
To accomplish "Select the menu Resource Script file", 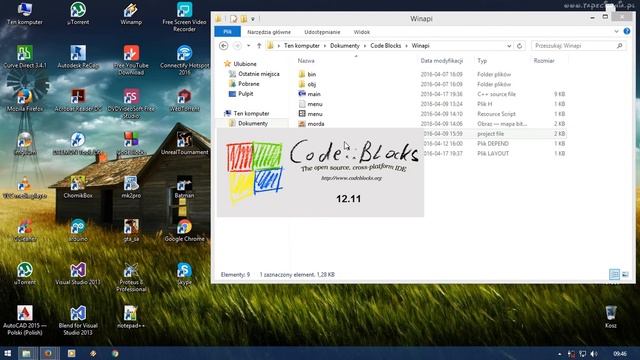I will tap(315, 114).
